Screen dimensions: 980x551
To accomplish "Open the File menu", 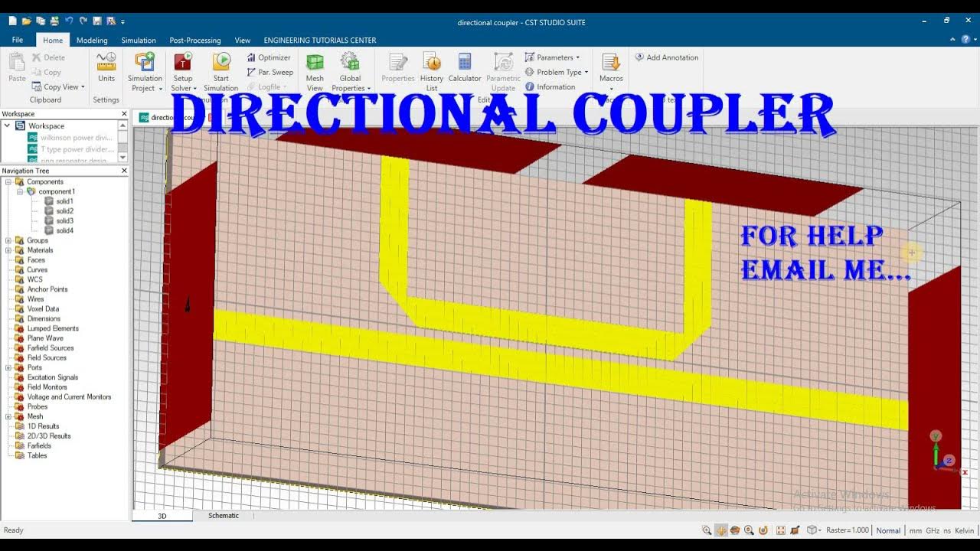I will (x=18, y=40).
